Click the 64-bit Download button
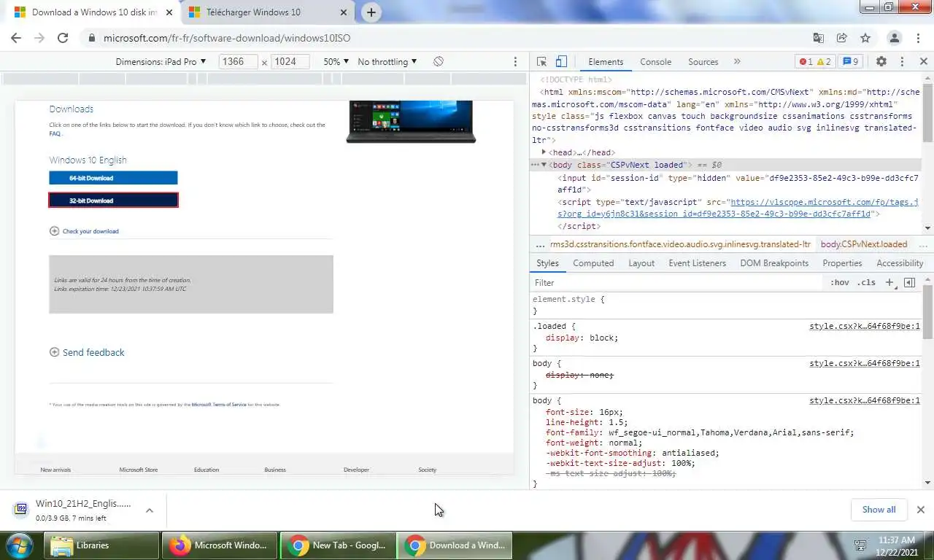The height and width of the screenshot is (560, 934). click(113, 178)
